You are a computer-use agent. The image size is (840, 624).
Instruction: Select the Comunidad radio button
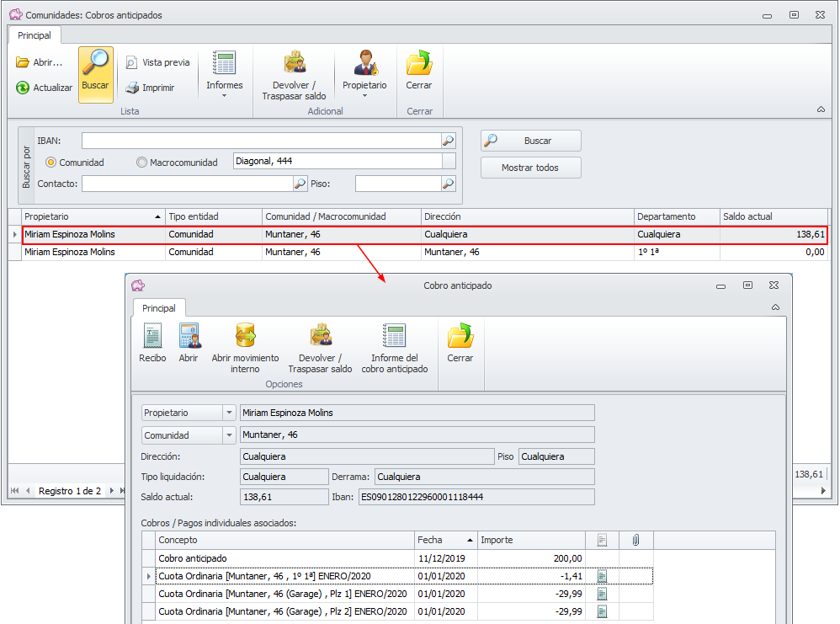[51, 163]
